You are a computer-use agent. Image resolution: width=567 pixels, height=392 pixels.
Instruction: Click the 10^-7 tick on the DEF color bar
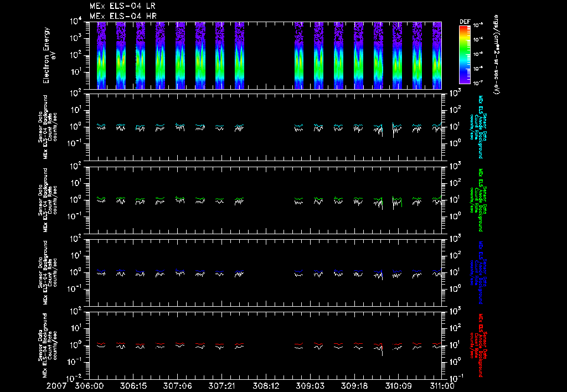point(478,83)
